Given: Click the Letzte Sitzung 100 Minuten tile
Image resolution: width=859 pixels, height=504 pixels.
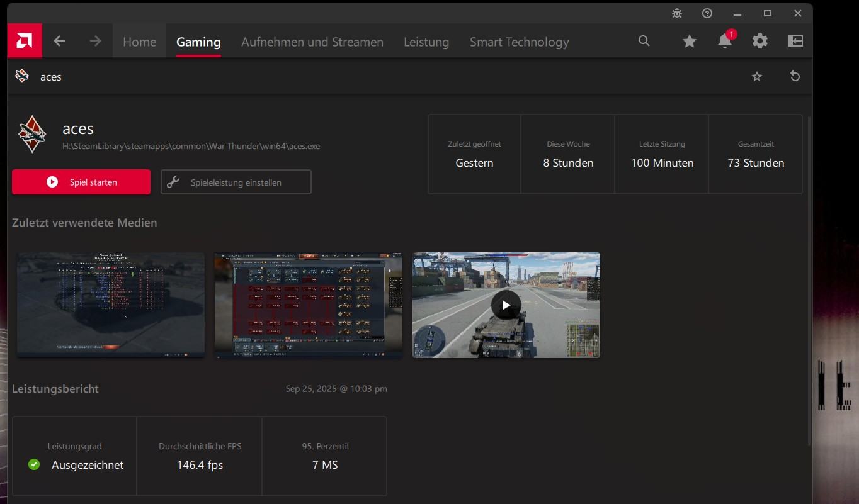Looking at the screenshot, I should [662, 154].
